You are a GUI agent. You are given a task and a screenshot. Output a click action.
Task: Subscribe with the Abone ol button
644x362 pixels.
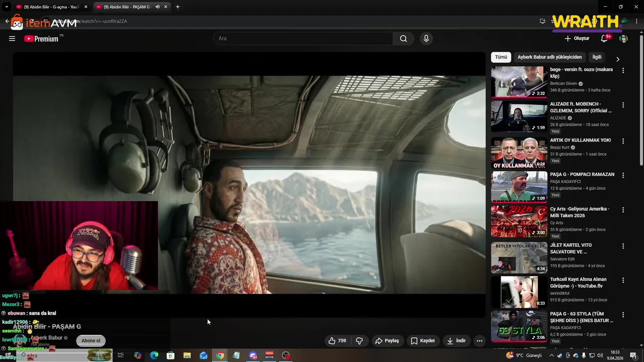point(91,341)
